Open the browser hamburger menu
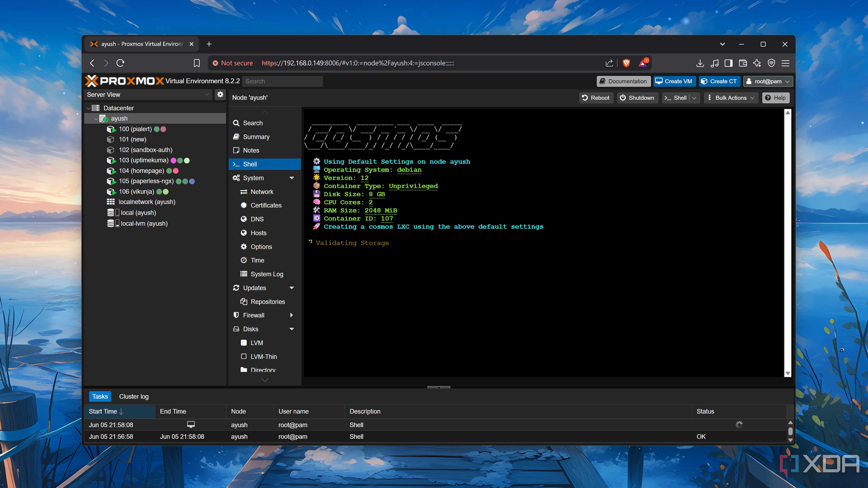868x488 pixels. (x=785, y=63)
